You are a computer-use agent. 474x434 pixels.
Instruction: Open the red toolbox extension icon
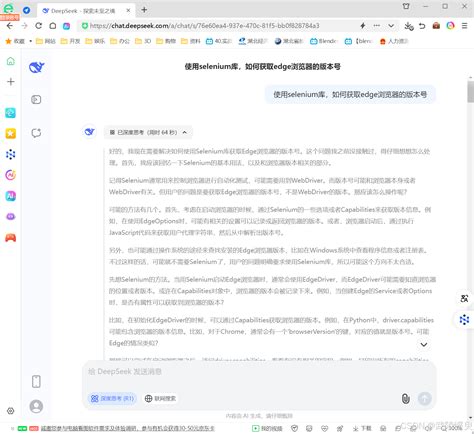tap(436, 26)
